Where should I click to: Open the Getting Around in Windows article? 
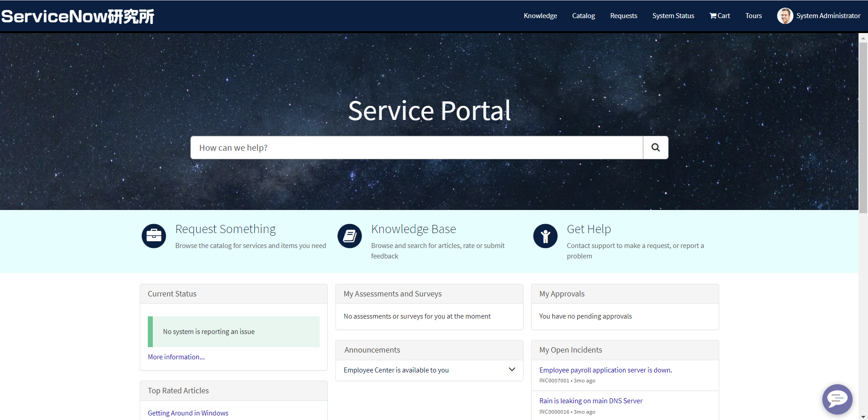[188, 412]
